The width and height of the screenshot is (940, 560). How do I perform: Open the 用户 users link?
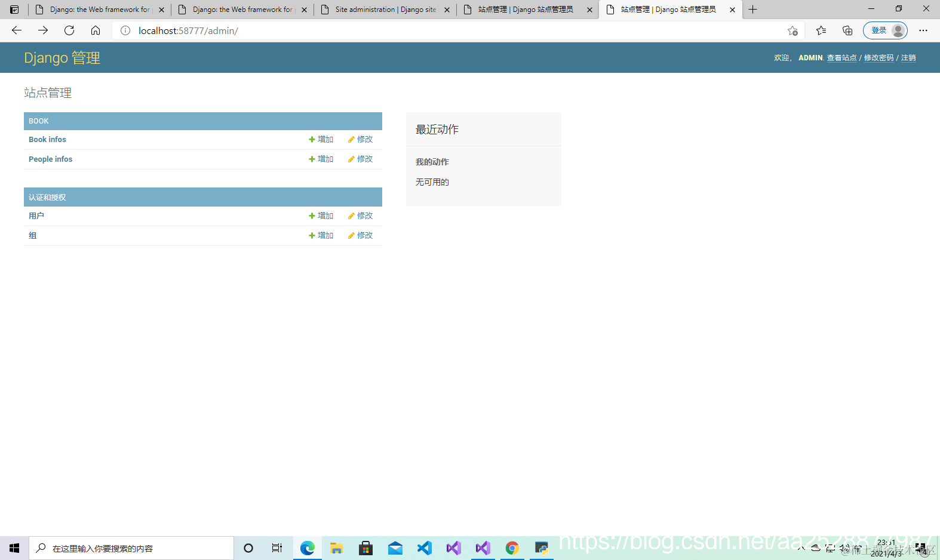[x=36, y=216]
